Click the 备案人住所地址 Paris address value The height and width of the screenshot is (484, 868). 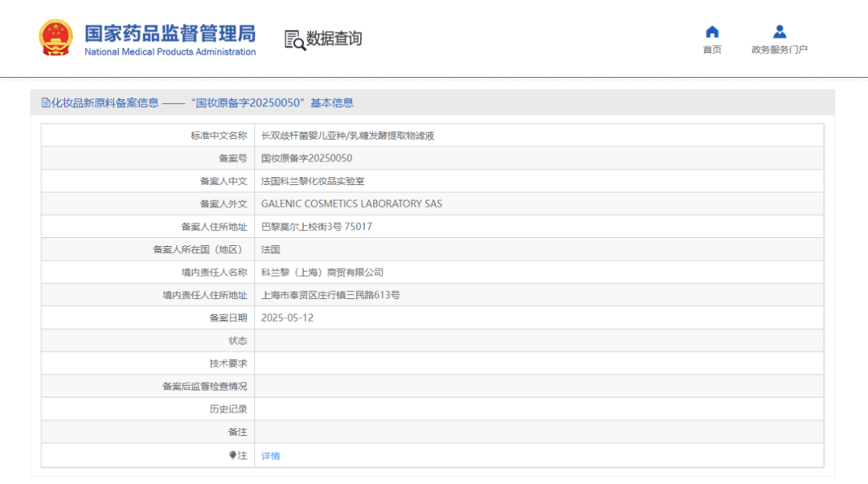point(317,227)
